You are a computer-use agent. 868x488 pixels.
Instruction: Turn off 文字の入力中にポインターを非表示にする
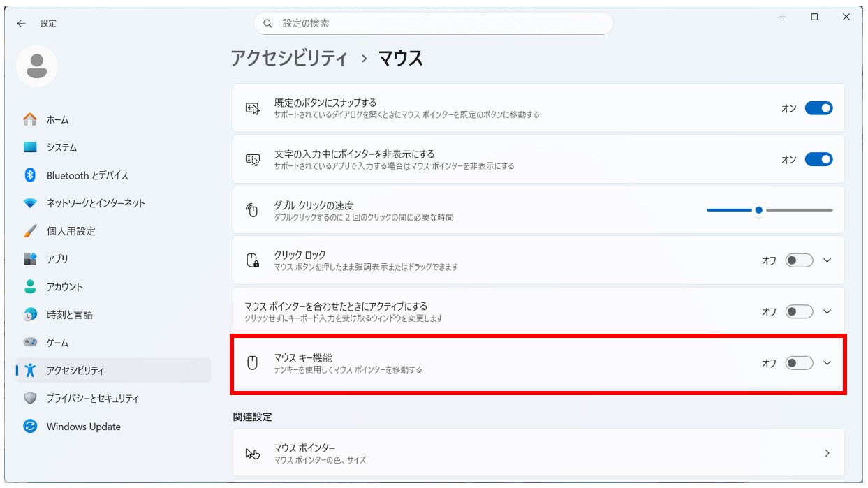[821, 159]
